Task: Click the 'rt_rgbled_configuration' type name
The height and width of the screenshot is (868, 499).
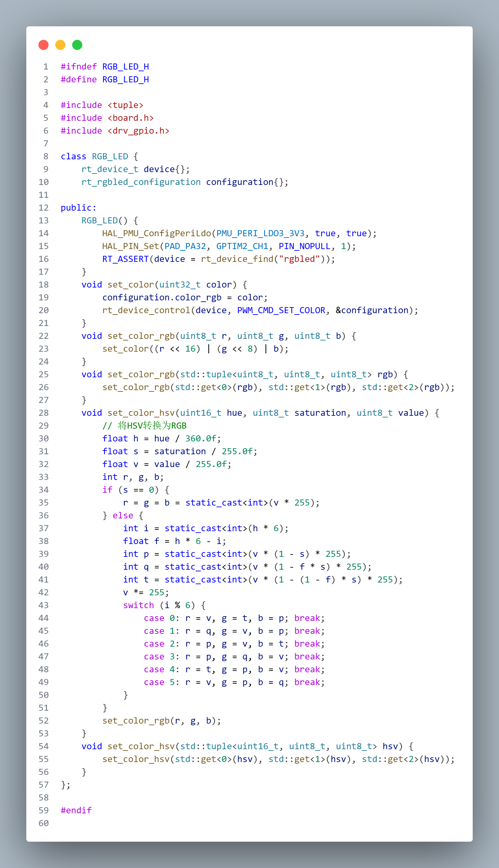Action: [141, 182]
